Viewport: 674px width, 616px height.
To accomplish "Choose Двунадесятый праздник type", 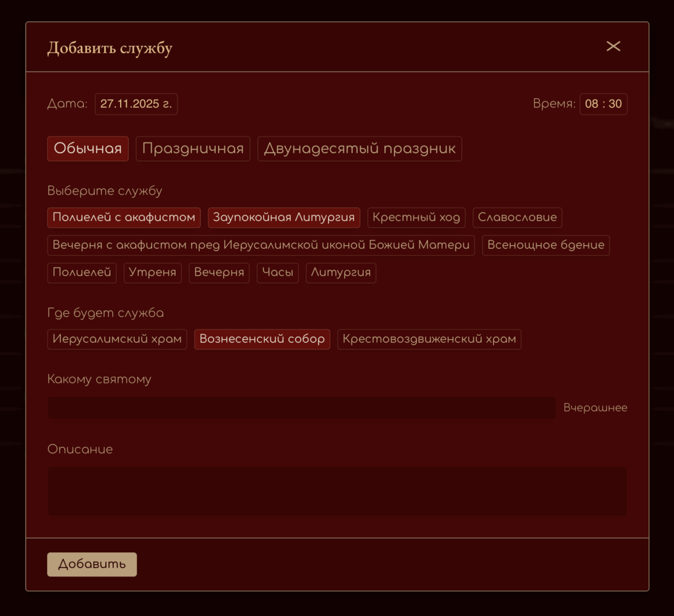I will tap(359, 149).
